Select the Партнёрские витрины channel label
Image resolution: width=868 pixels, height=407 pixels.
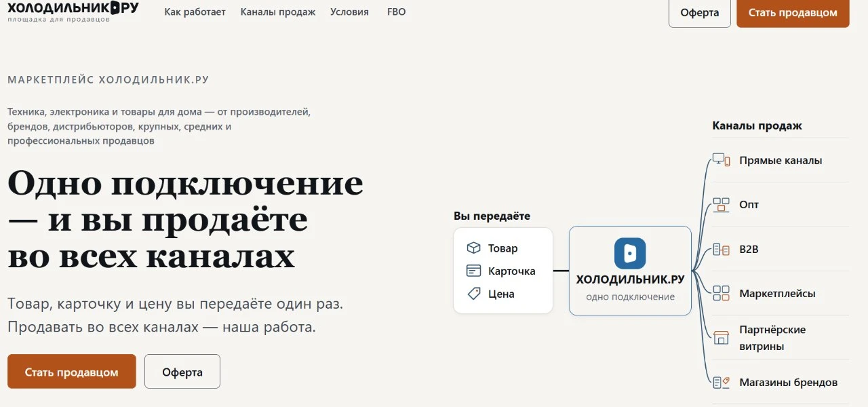pyautogui.click(x=772, y=338)
